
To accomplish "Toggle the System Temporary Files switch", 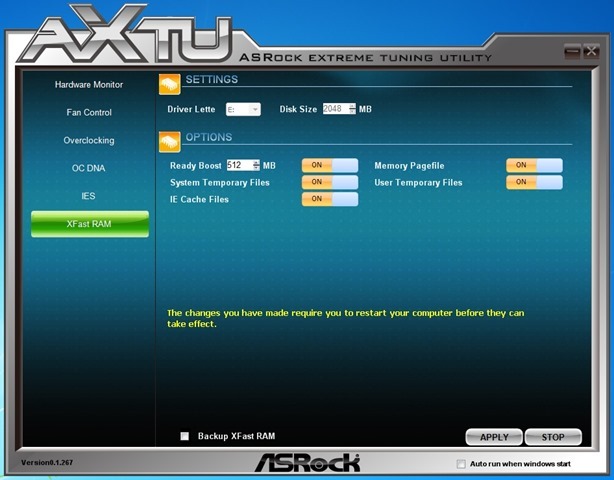I will pyautogui.click(x=330, y=182).
